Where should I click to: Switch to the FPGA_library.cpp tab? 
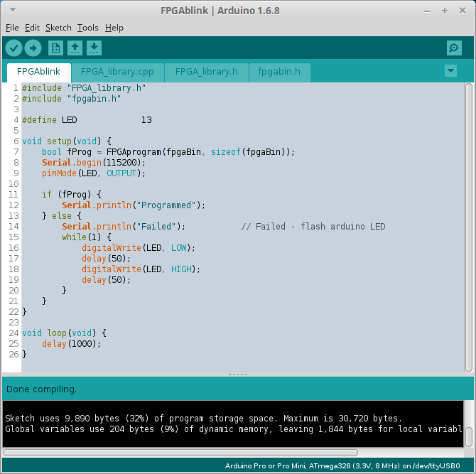click(x=117, y=72)
